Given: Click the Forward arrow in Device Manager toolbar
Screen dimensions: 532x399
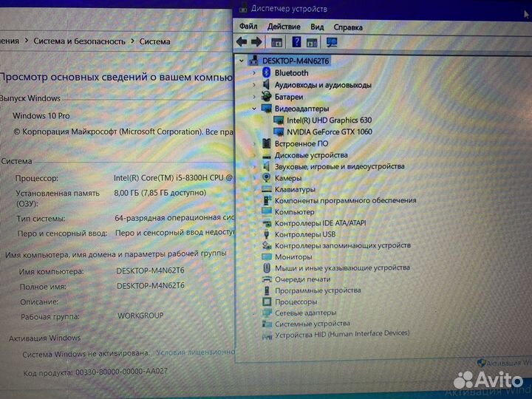Looking at the screenshot, I should (256, 42).
